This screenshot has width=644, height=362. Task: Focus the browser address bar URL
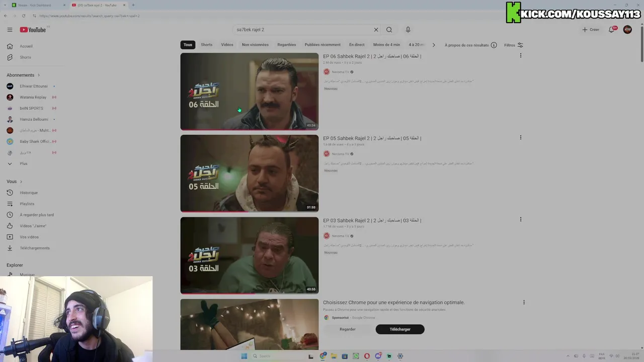click(90, 16)
